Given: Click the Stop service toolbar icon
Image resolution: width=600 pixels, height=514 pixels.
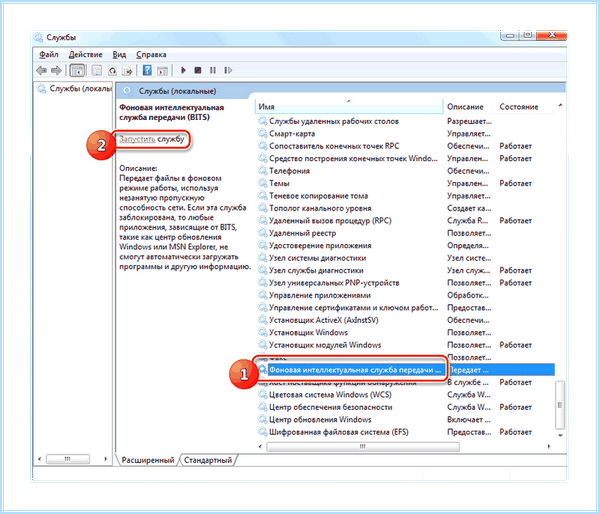Looking at the screenshot, I should click(x=198, y=70).
